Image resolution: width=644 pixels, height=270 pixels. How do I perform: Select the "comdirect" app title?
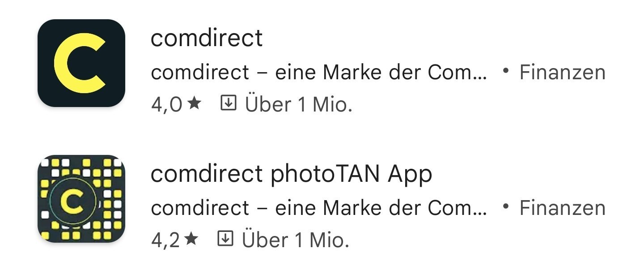click(x=207, y=38)
